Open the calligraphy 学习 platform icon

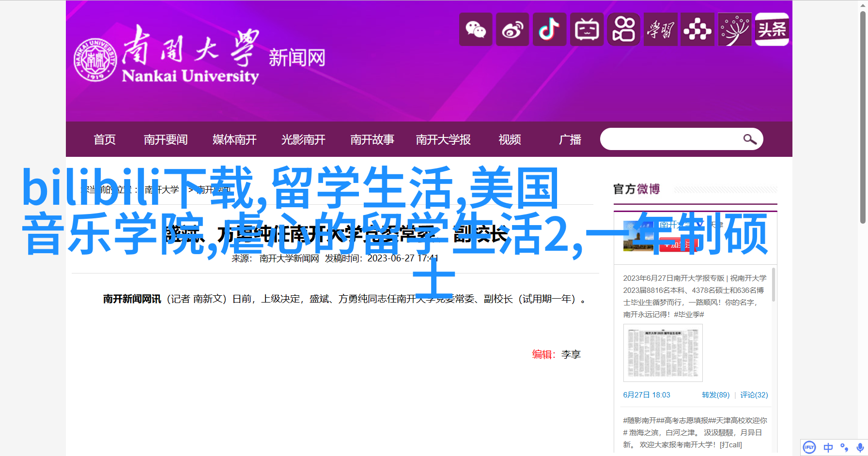tap(661, 30)
